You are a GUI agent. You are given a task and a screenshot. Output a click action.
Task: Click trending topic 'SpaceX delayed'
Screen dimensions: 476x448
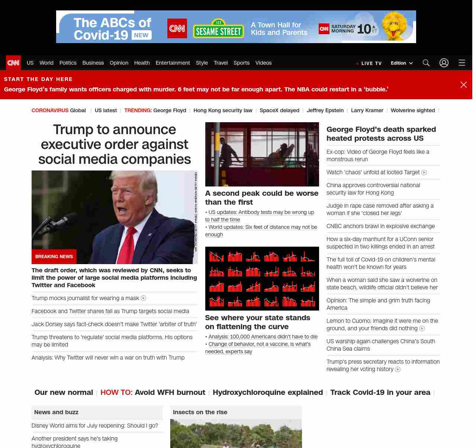pos(279,110)
